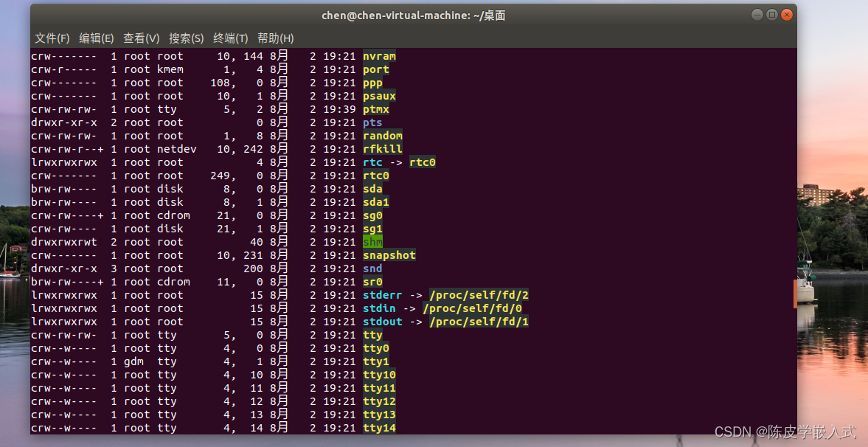
Task: Click the tty12 device name
Action: tap(379, 401)
